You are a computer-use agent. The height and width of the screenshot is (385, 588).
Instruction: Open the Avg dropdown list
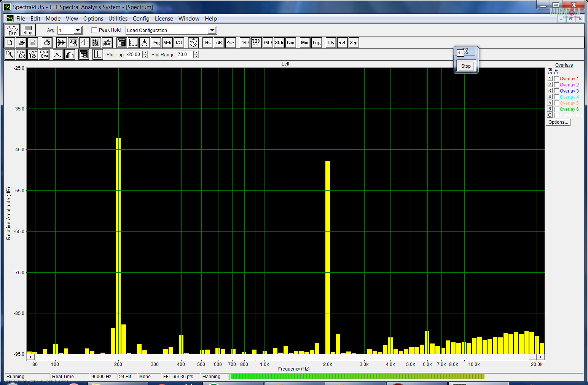tap(78, 30)
